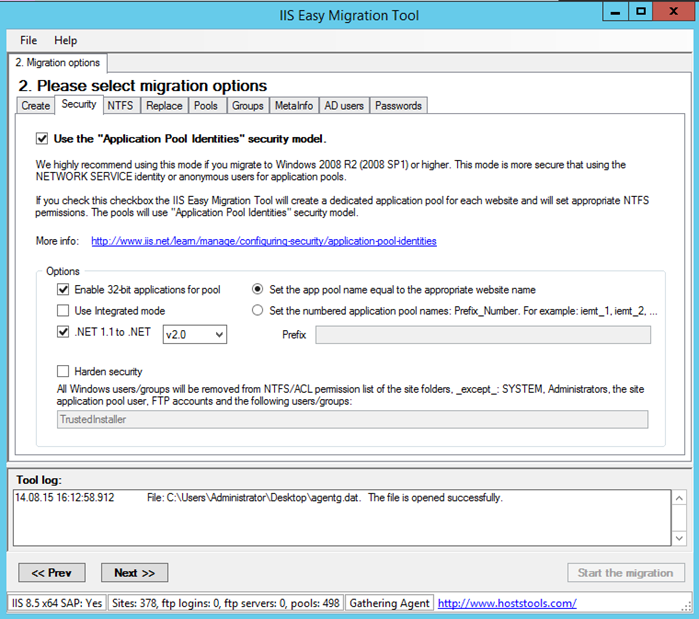Click the log entry 'The file is opened successfully.'
The height and width of the screenshot is (619, 699).
tap(435, 498)
